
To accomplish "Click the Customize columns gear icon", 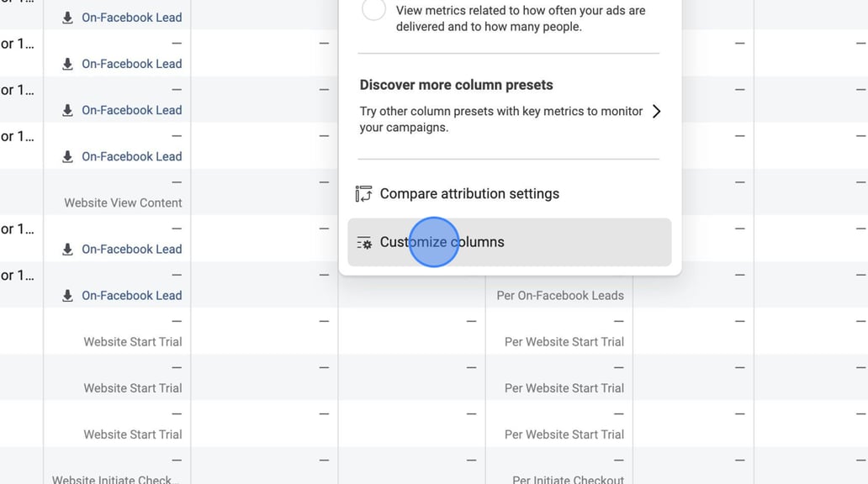I will coord(363,242).
